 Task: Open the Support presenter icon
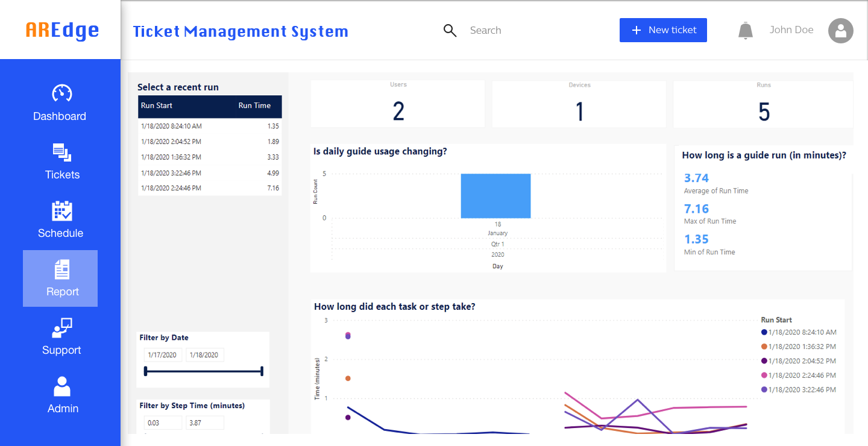click(61, 328)
